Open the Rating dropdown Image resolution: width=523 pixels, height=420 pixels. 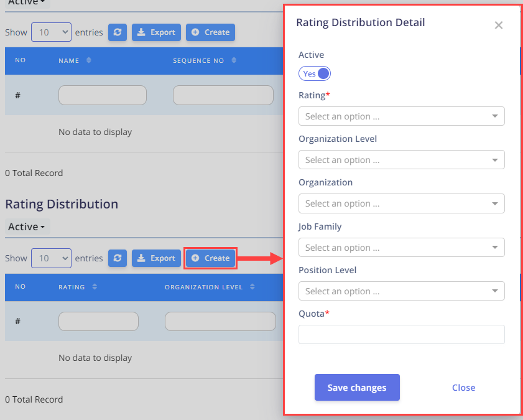pos(402,116)
